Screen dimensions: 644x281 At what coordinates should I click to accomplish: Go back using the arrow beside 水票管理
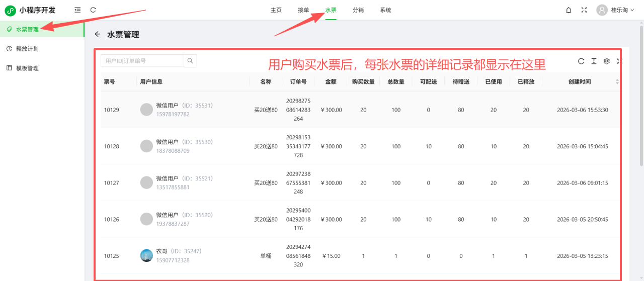[98, 34]
